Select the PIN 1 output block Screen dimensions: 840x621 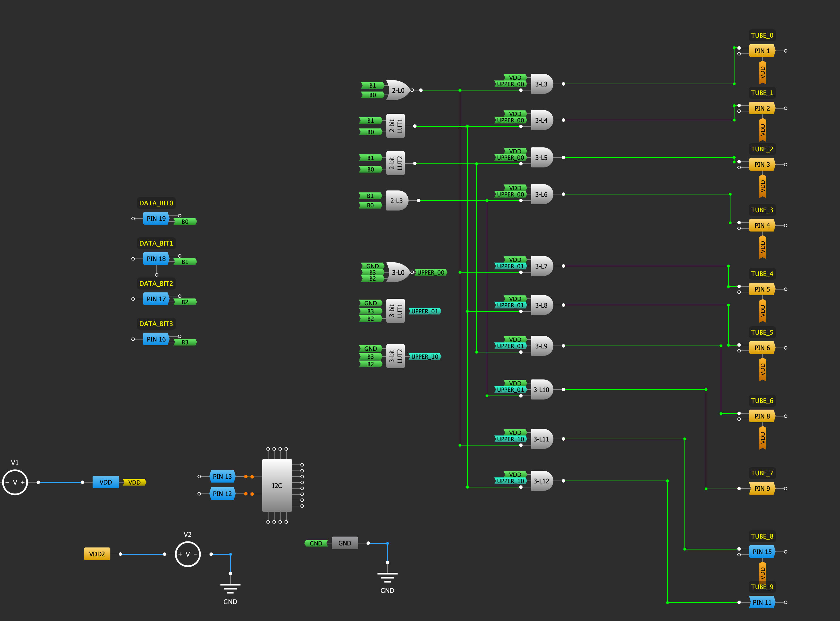point(762,51)
